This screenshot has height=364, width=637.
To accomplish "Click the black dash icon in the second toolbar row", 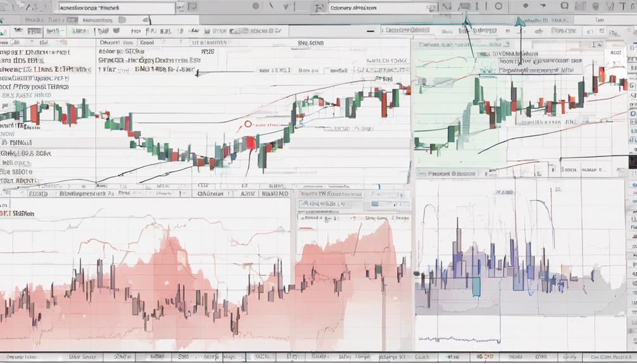I will [370, 31].
